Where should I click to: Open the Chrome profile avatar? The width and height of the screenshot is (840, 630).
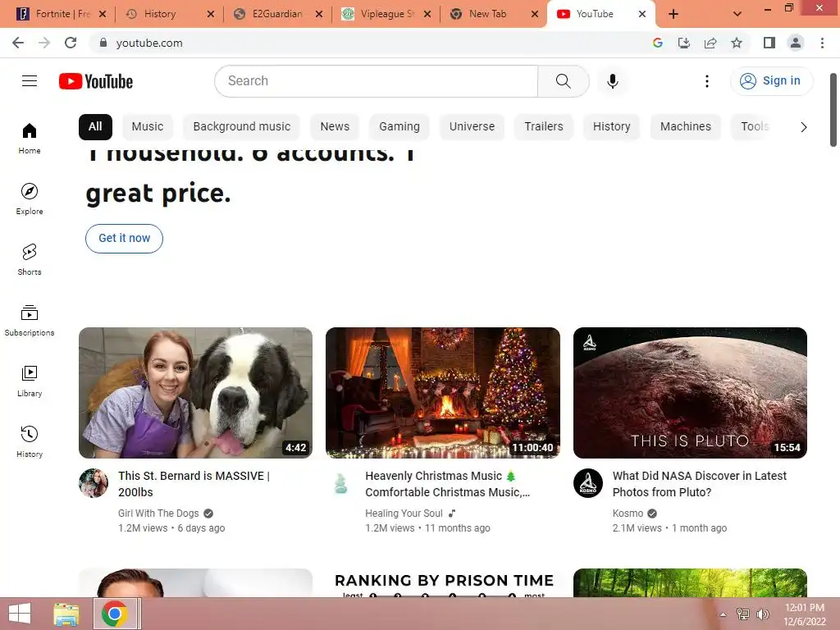[796, 43]
